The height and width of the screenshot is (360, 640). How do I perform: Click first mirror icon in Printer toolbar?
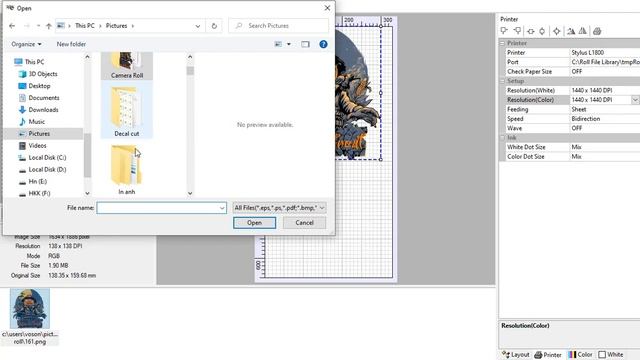(x=571, y=31)
